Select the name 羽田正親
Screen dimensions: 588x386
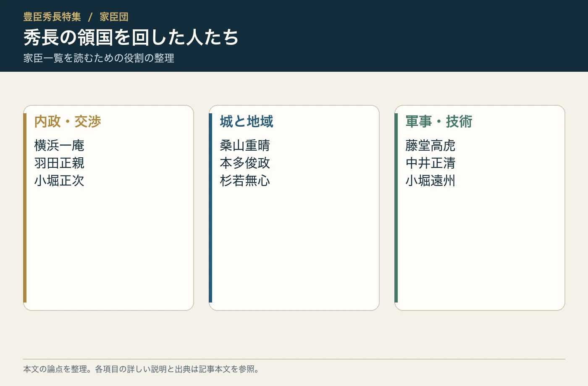tap(59, 163)
